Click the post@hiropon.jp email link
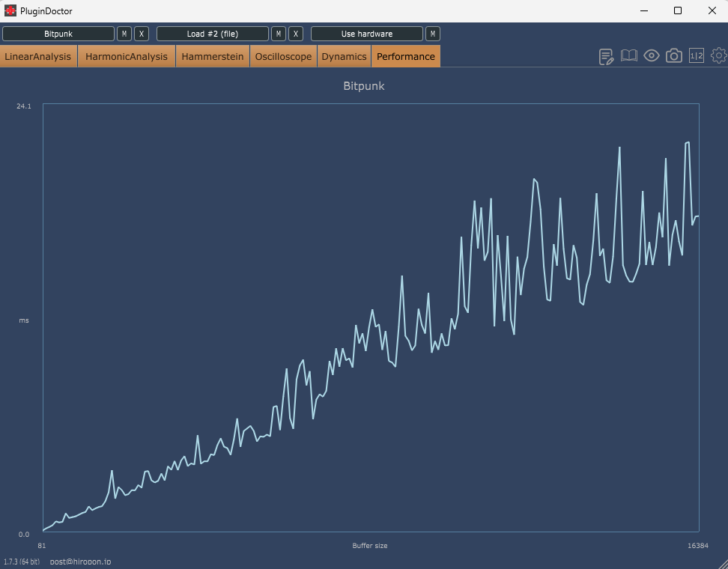Viewport: 728px width, 569px height. coord(80,562)
